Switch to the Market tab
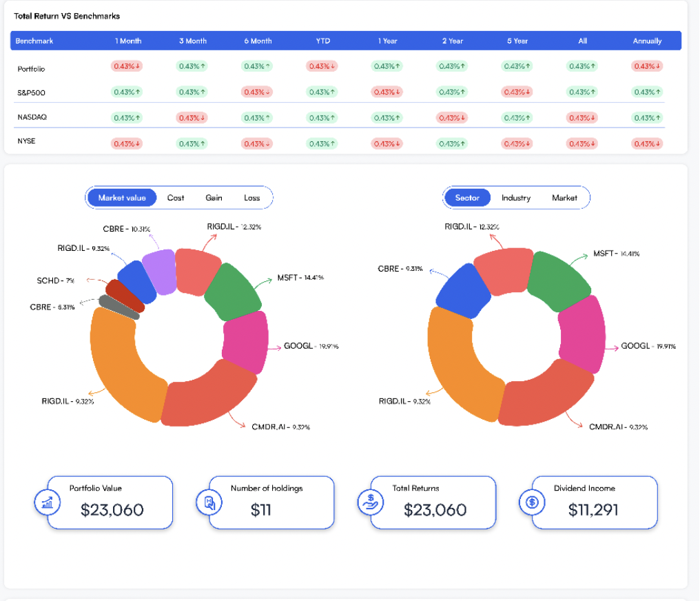Image resolution: width=700 pixels, height=601 pixels. (x=564, y=198)
